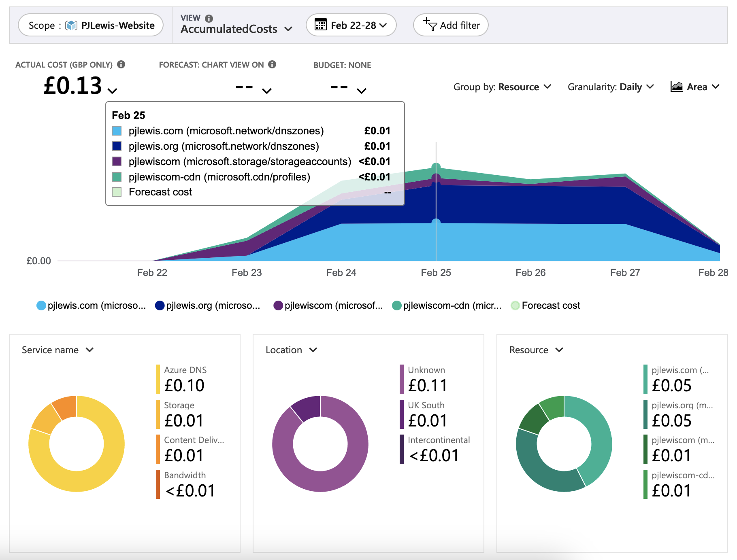The image size is (737, 560).
Task: Click the Add filter funnel icon
Action: point(430,24)
